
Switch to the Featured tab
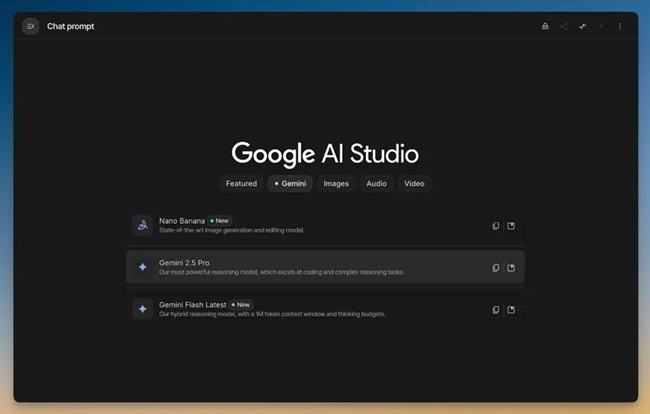241,184
